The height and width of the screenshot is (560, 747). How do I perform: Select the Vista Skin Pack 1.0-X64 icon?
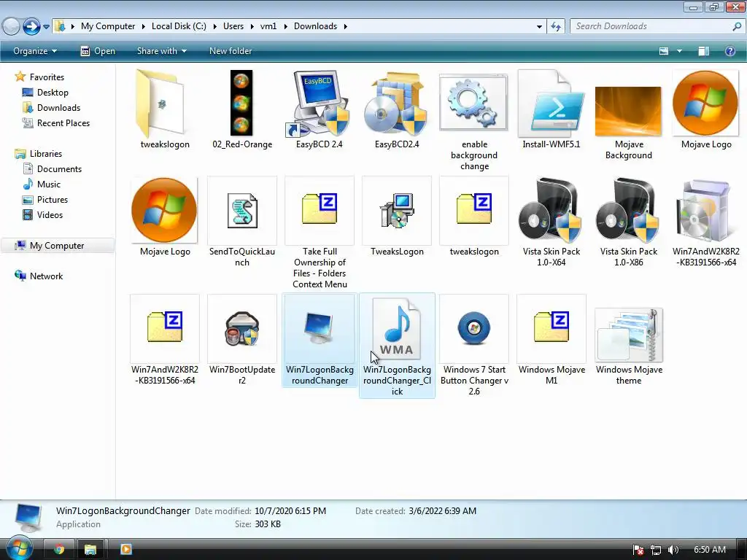click(551, 211)
